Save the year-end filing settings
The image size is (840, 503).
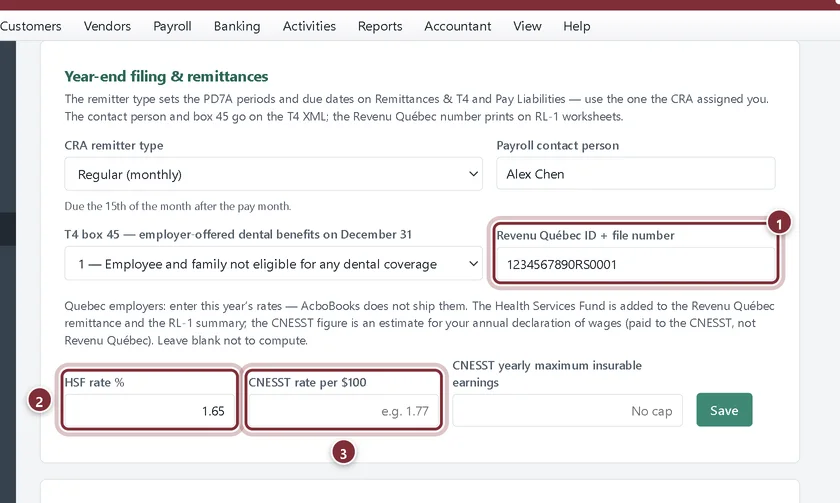pyautogui.click(x=724, y=410)
